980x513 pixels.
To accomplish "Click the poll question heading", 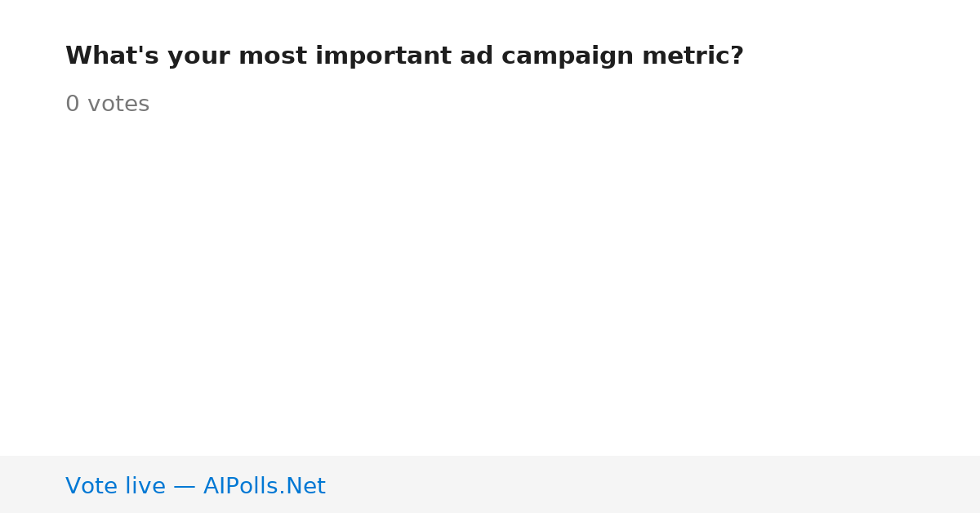I will pyautogui.click(x=404, y=56).
